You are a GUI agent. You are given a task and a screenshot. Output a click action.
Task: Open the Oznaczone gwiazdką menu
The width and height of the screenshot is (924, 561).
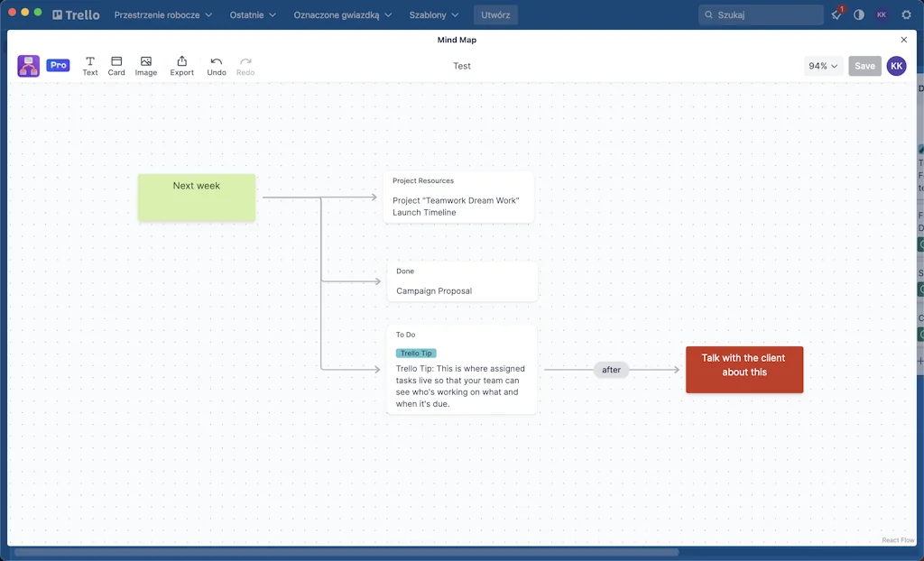pyautogui.click(x=341, y=14)
